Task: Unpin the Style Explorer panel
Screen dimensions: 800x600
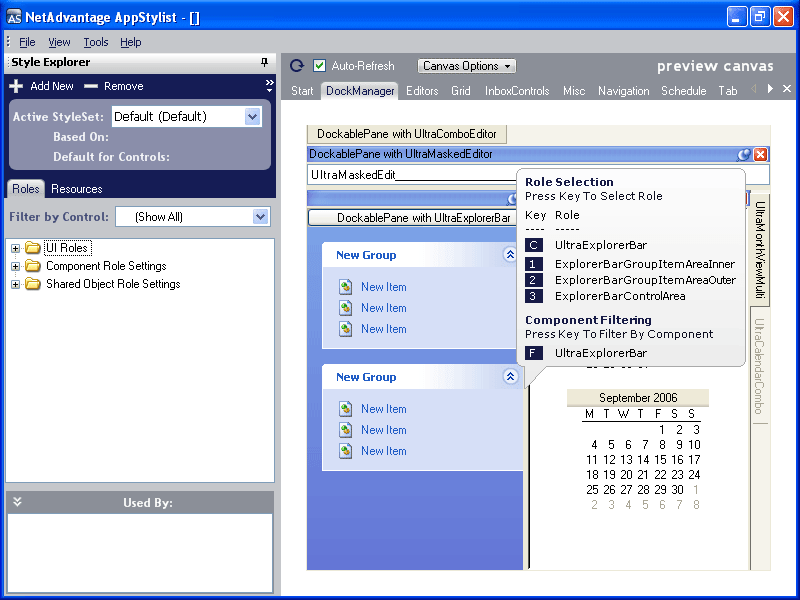Action: coord(263,62)
